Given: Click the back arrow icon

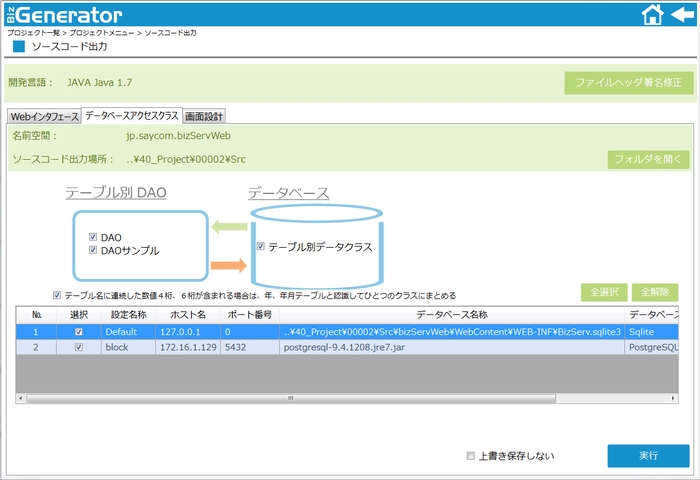Looking at the screenshot, I should point(682,14).
